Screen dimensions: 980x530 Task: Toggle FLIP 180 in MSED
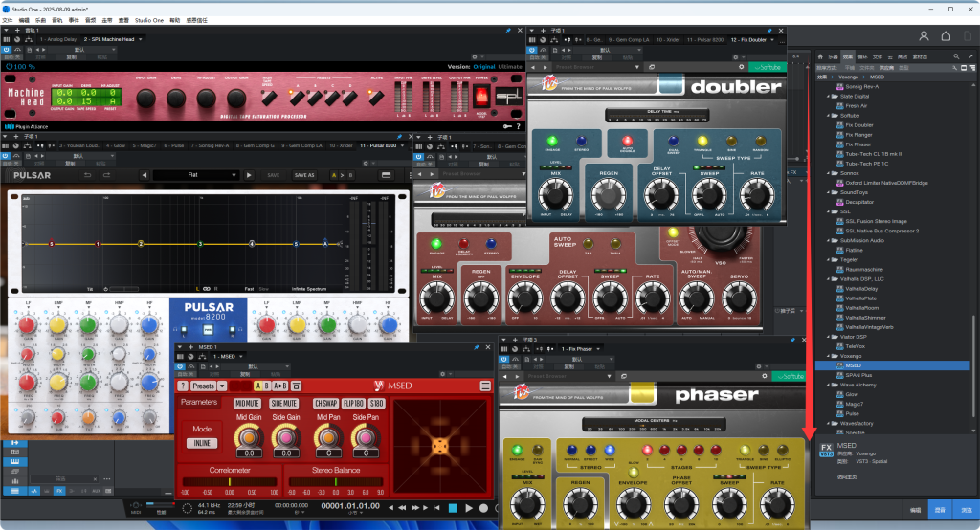coord(354,403)
